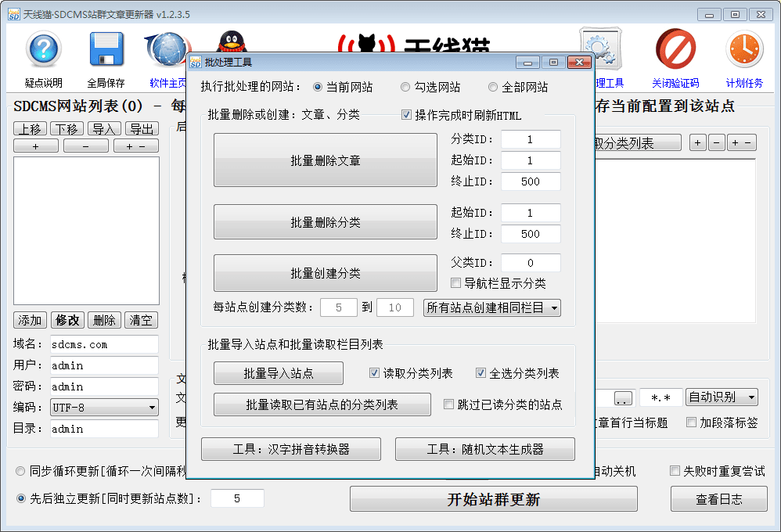The width and height of the screenshot is (781, 532).
Task: Click the 域名 sdcms.com field
Action: coord(104,344)
